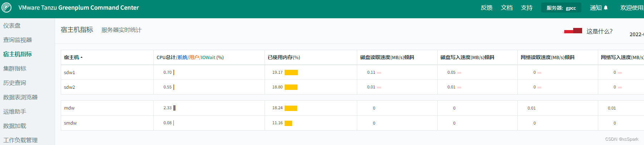Go to 集群指标 in the sidebar
This screenshot has width=644, height=145.
15,68
